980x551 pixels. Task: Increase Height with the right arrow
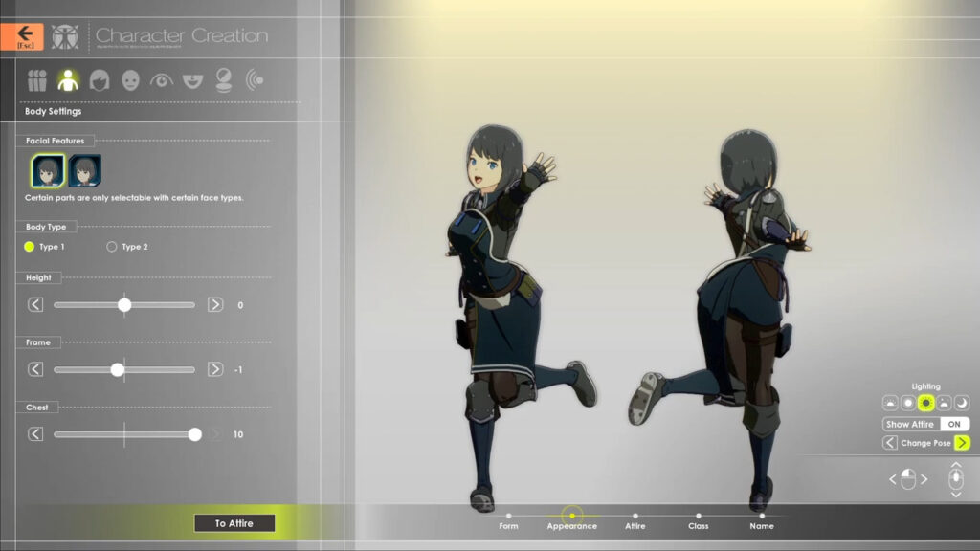(x=215, y=305)
